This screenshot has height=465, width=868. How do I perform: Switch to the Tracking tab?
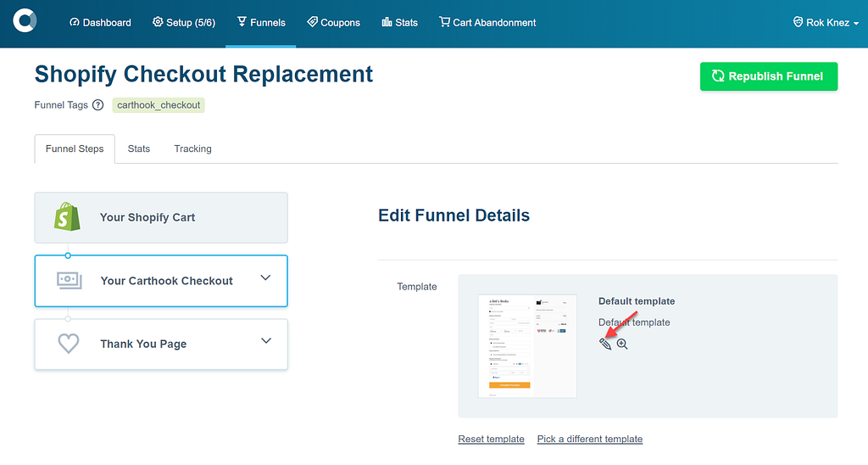[192, 148]
